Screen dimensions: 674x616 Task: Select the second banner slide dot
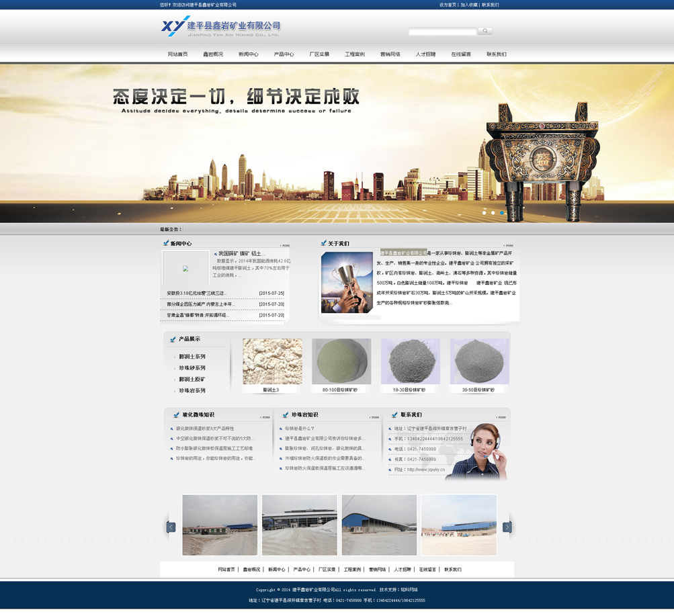click(x=493, y=213)
